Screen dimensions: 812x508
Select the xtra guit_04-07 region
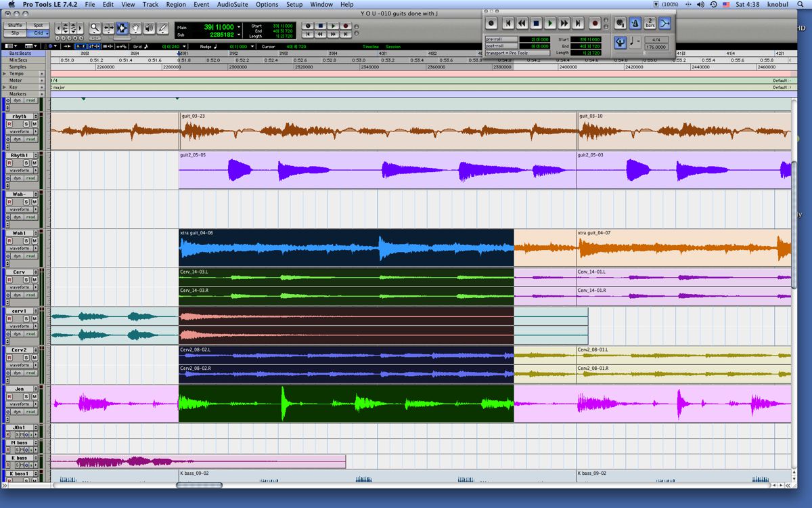(x=683, y=247)
